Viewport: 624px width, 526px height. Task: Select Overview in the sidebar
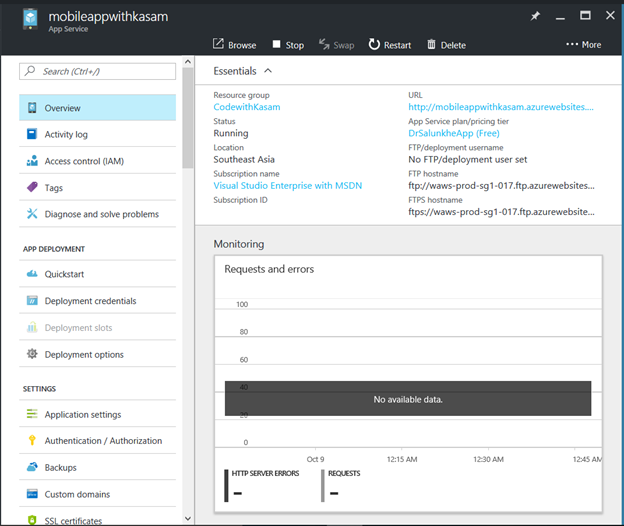pos(62,108)
